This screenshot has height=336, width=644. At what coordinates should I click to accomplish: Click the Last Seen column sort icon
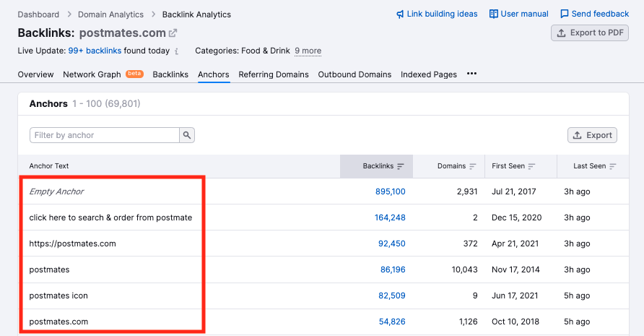coord(613,166)
